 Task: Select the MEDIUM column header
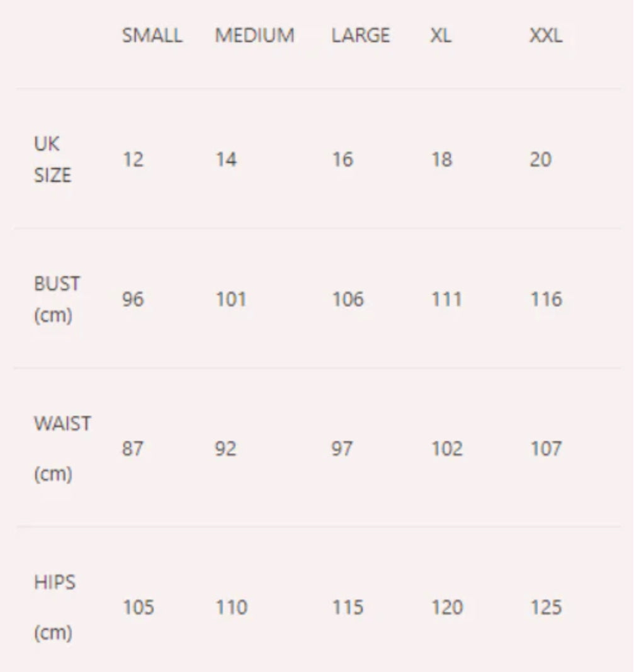(x=255, y=36)
